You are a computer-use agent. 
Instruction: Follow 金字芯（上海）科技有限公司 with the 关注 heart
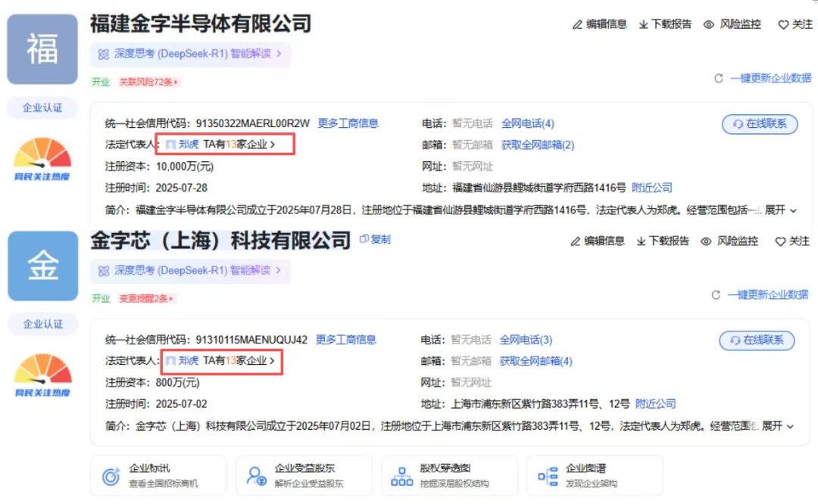(792, 241)
